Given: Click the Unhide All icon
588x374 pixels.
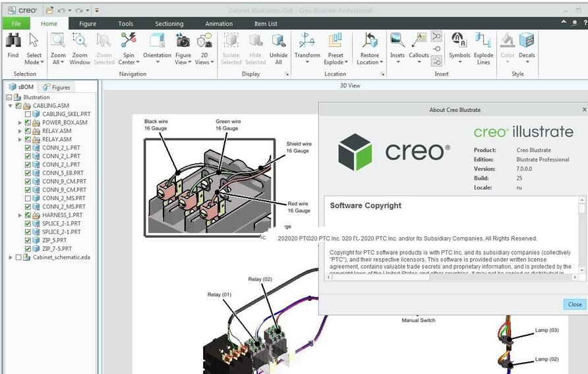Looking at the screenshot, I should tap(278, 40).
